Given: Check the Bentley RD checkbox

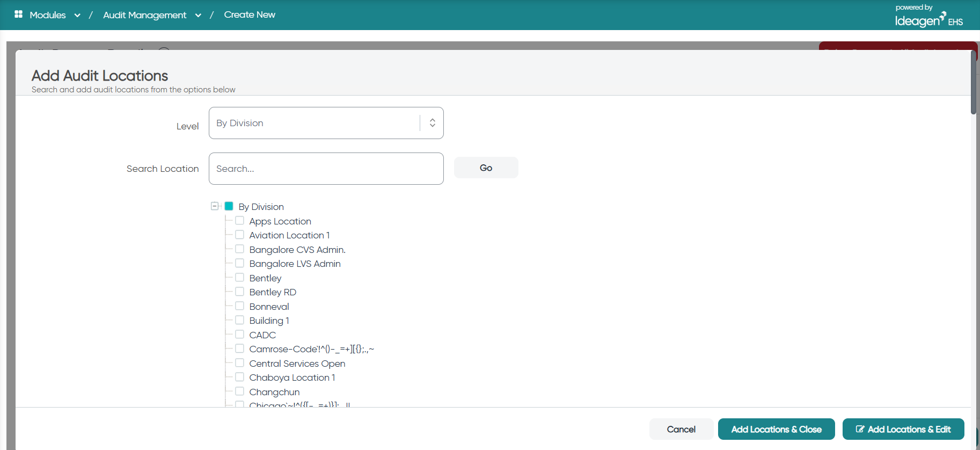Looking at the screenshot, I should [x=239, y=292].
